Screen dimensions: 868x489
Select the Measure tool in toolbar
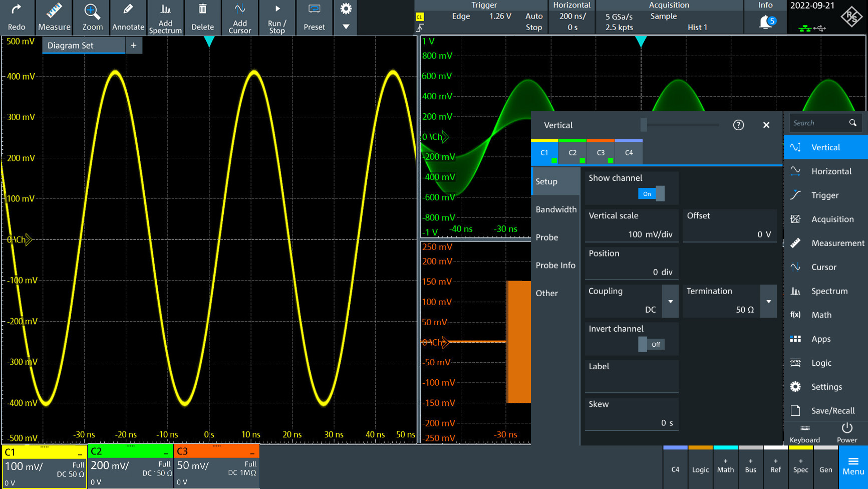[54, 18]
